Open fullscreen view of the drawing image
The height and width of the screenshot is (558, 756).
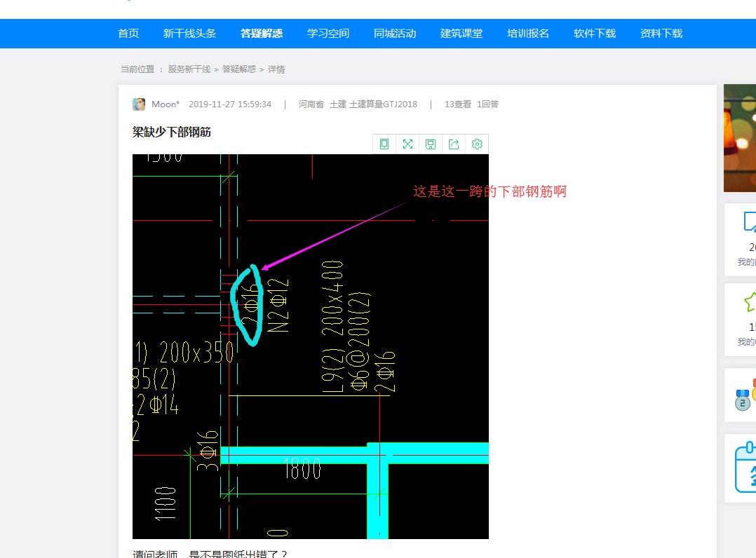pos(407,144)
